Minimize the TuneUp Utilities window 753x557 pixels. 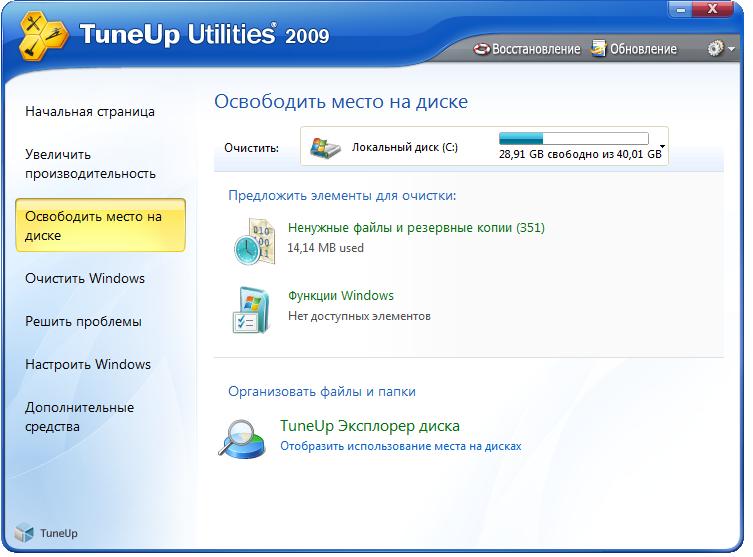pyautogui.click(x=681, y=10)
